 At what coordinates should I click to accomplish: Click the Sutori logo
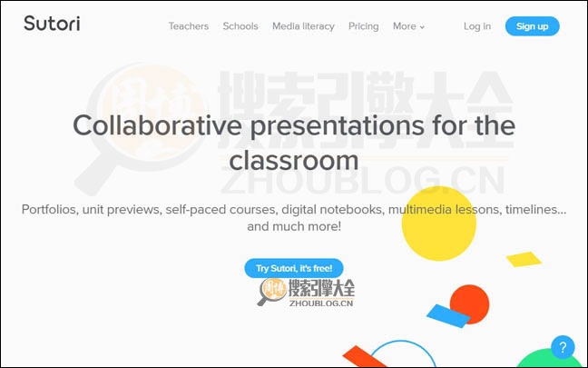point(52,24)
